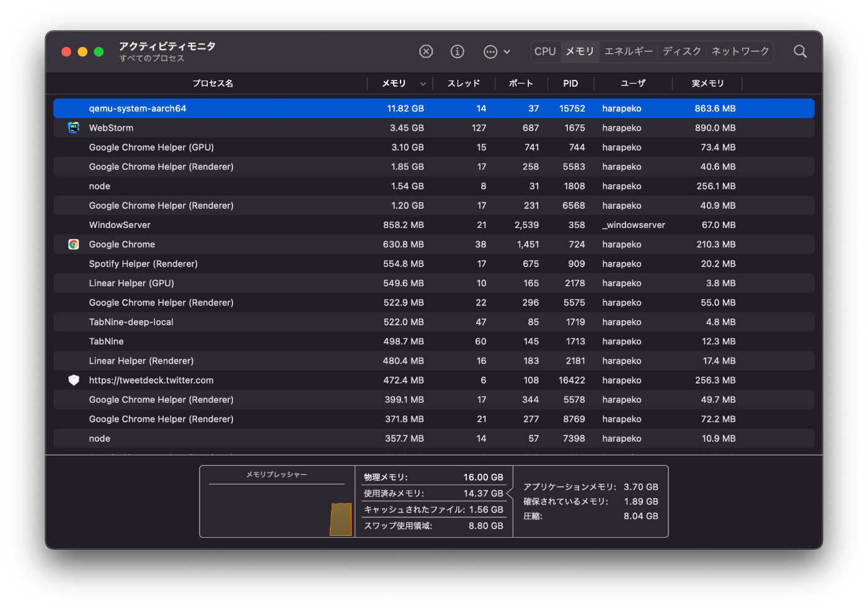
Task: Select Chrome Helper (Renderer) with PID 8769
Action: pos(434,419)
